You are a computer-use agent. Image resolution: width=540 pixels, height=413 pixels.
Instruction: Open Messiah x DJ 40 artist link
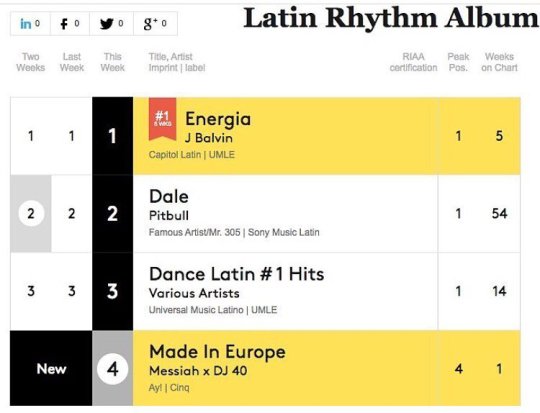(198, 371)
